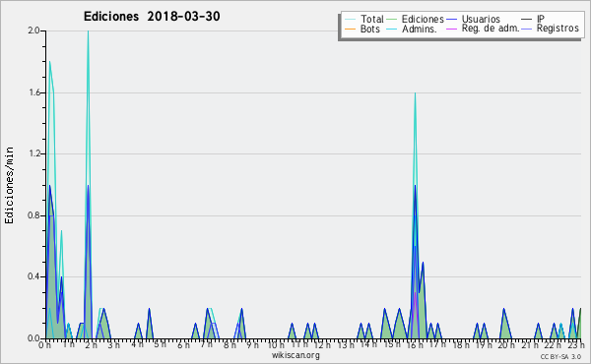The image size is (591, 364).
Task: Click the Bots legend entry
Action: [x=362, y=29]
